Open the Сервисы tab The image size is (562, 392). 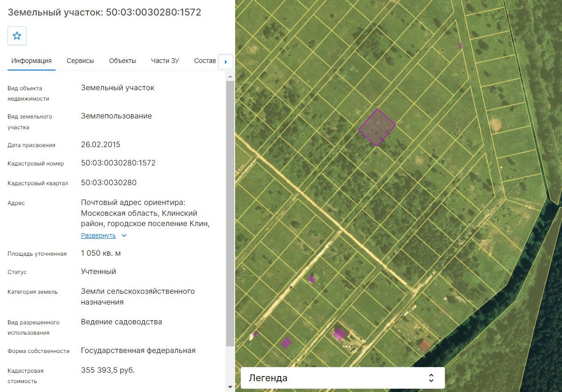coord(80,61)
